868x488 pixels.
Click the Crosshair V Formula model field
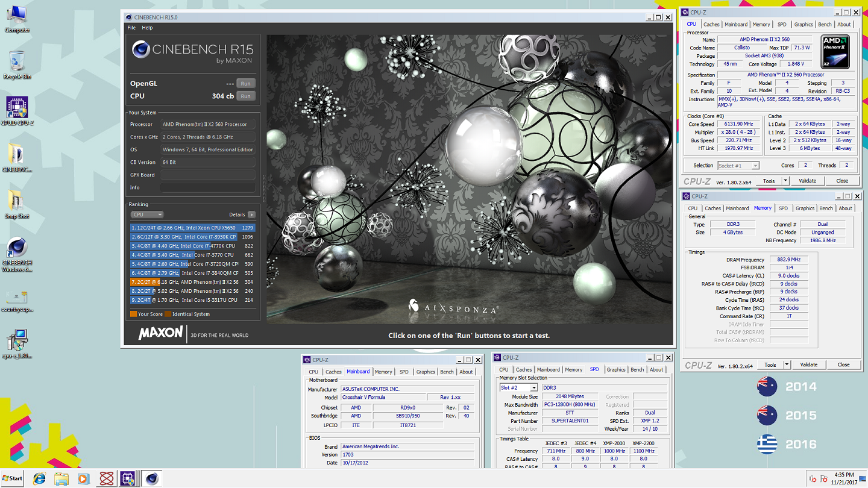click(x=383, y=398)
